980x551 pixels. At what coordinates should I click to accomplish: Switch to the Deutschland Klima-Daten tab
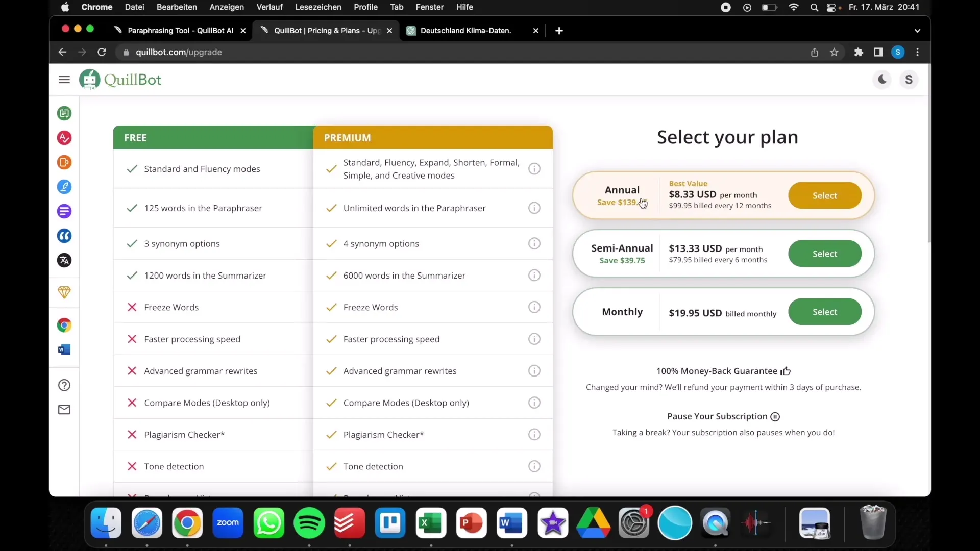465,31
